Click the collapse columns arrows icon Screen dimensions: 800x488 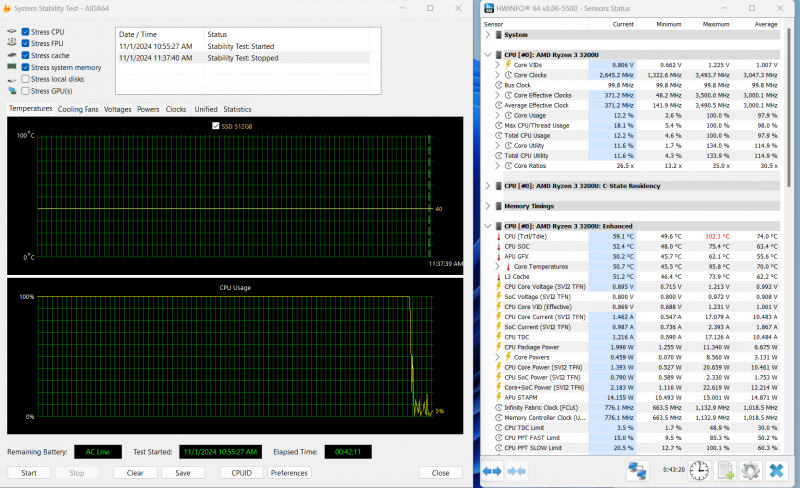pyautogui.click(x=516, y=471)
